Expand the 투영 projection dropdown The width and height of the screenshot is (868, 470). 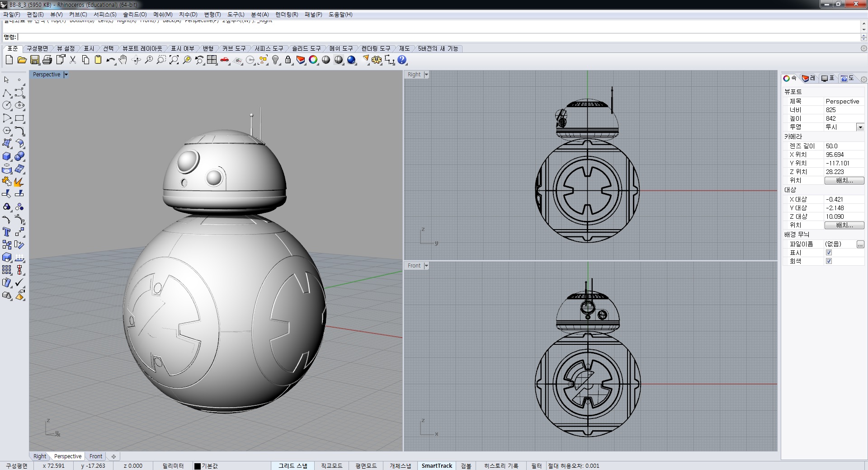click(860, 127)
